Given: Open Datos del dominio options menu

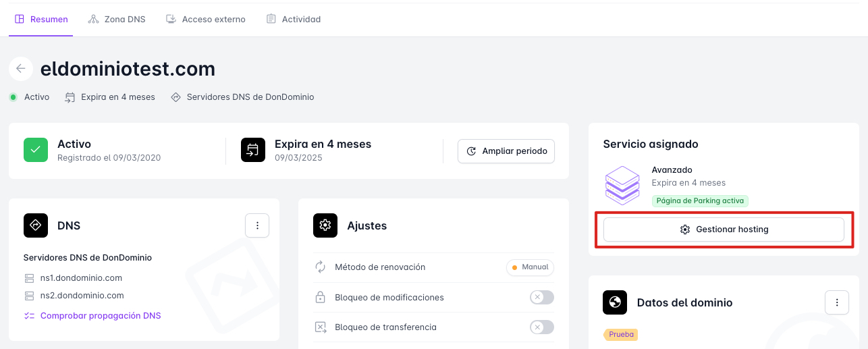Looking at the screenshot, I should click(837, 302).
